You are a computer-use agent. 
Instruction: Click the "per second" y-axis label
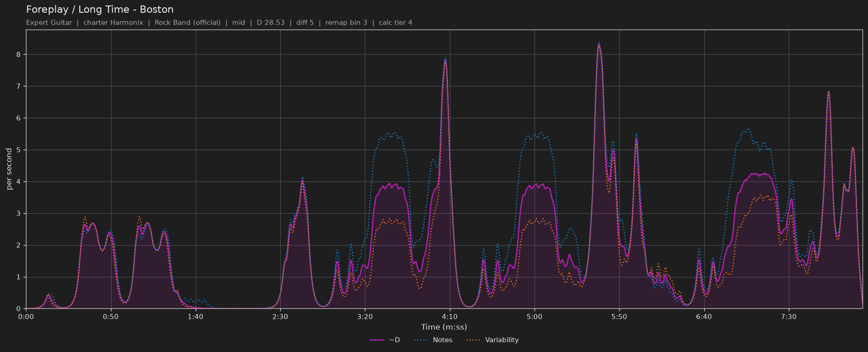click(x=9, y=169)
